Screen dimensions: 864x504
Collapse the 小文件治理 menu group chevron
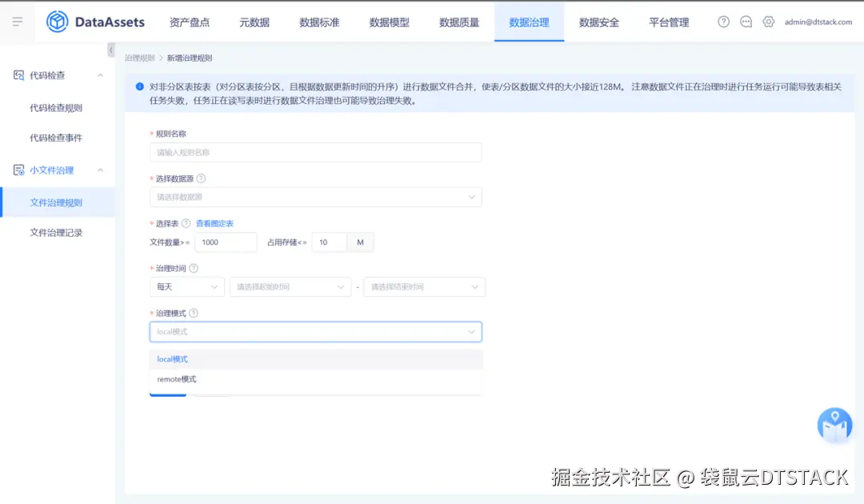pos(100,170)
